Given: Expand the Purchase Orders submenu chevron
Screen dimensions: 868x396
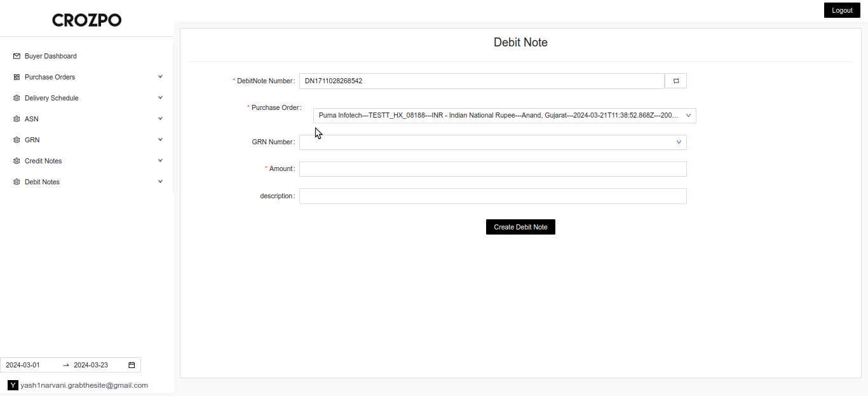Looking at the screenshot, I should point(160,77).
